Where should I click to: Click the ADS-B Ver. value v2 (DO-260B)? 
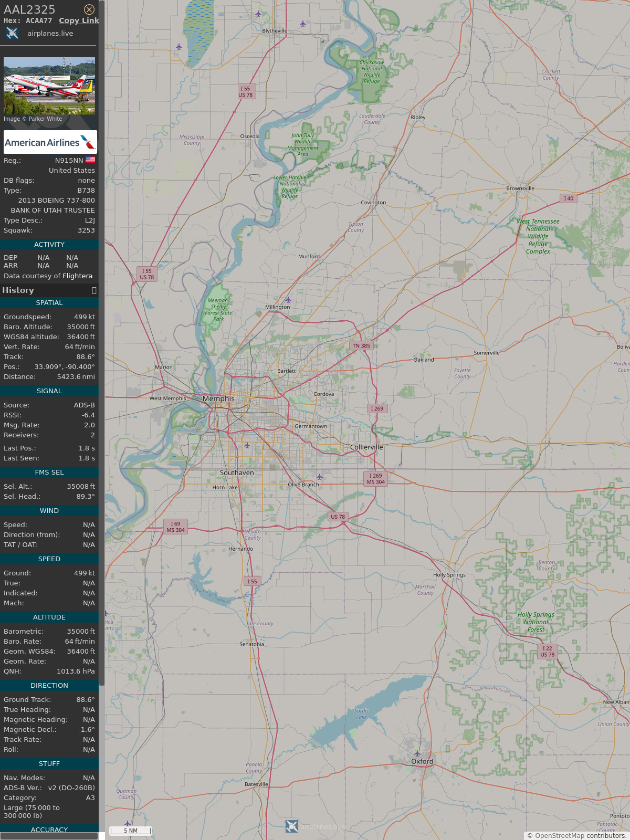(71, 788)
